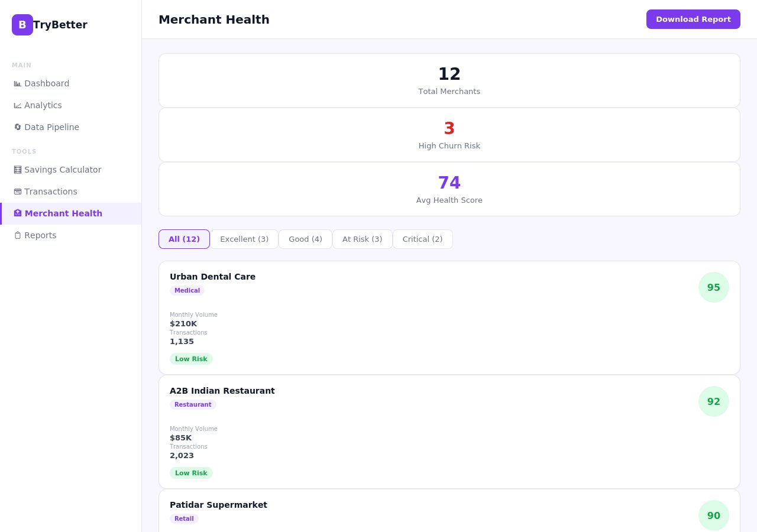Select the Critical (2) filter
757x532 pixels.
tap(422, 239)
